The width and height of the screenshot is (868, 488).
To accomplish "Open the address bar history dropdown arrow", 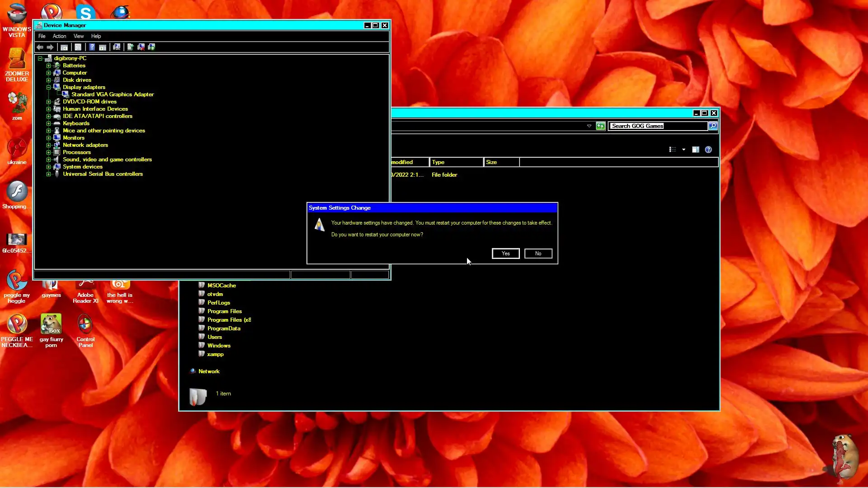I will pos(589,126).
